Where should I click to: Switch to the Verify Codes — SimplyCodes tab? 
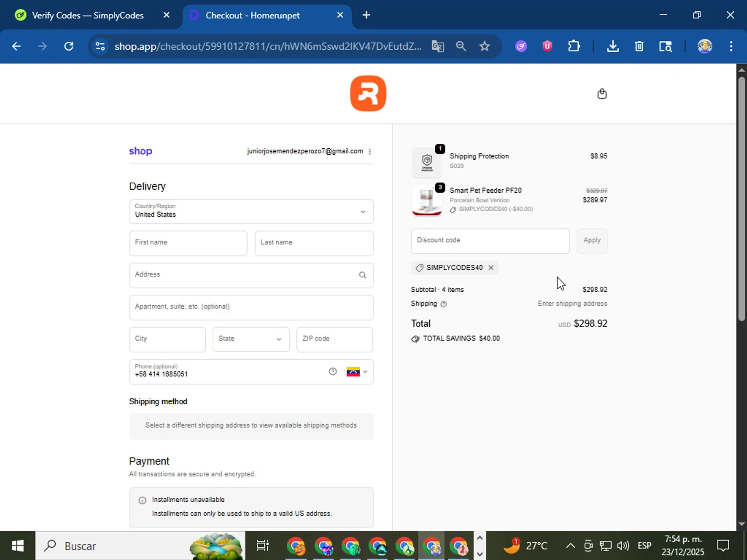(x=88, y=15)
